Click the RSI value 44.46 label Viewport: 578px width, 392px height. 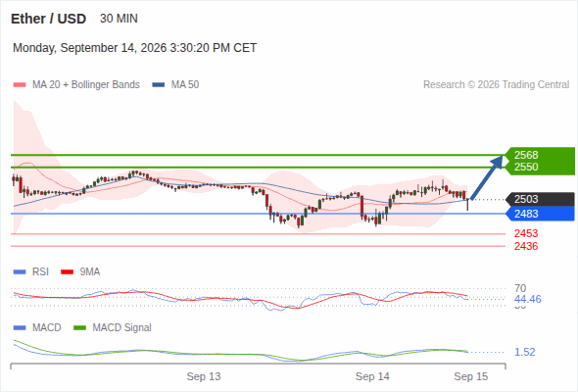pos(528,299)
